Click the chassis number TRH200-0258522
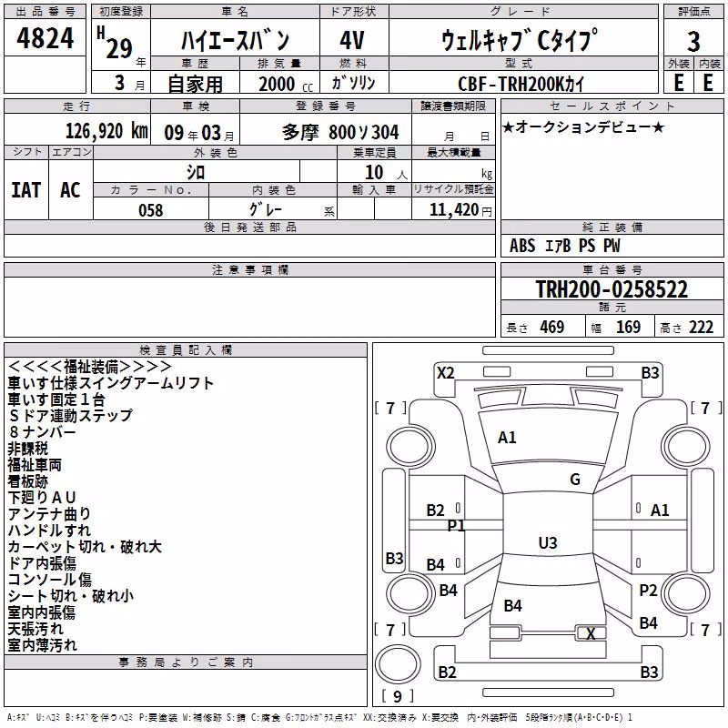Image resolution: width=728 pixels, height=728 pixels. point(612,288)
